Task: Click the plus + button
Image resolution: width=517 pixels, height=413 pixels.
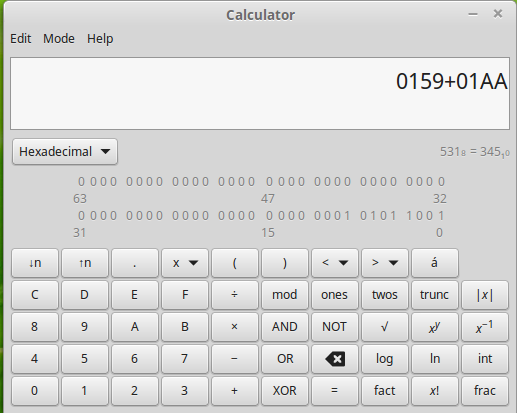Action: pyautogui.click(x=235, y=391)
